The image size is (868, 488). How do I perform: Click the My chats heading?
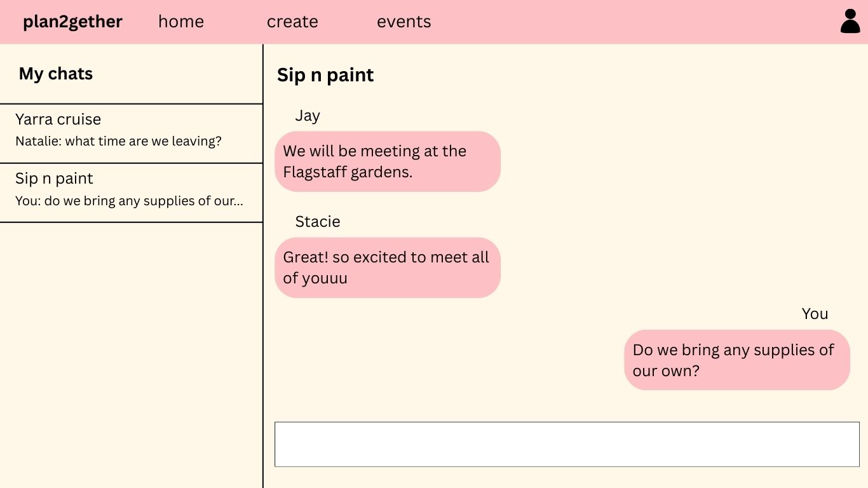tap(56, 74)
